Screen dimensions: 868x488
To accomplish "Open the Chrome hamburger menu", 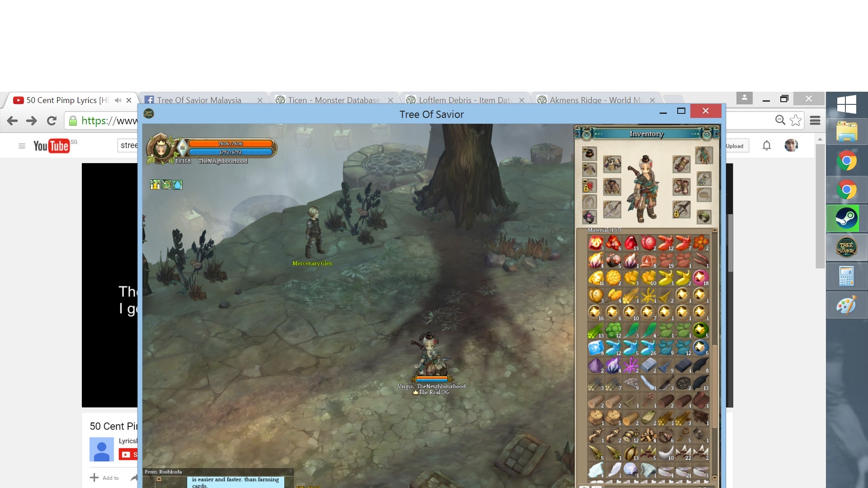I will tap(815, 120).
